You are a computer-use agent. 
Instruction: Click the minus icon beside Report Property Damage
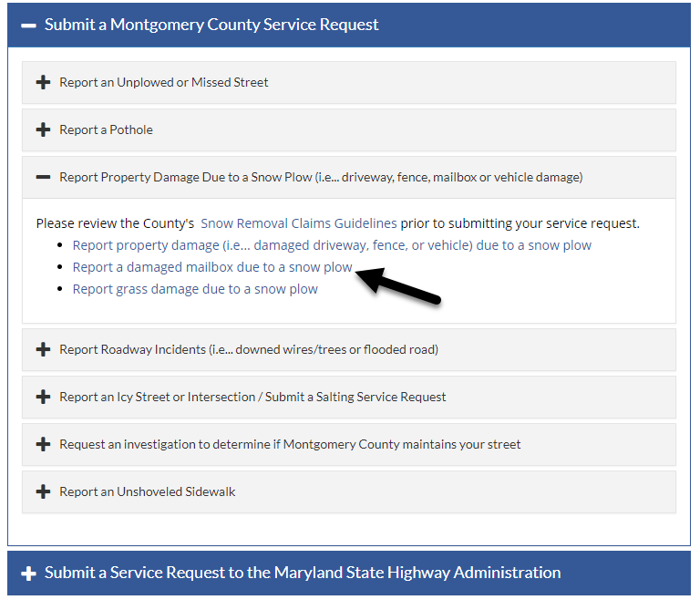click(43, 177)
